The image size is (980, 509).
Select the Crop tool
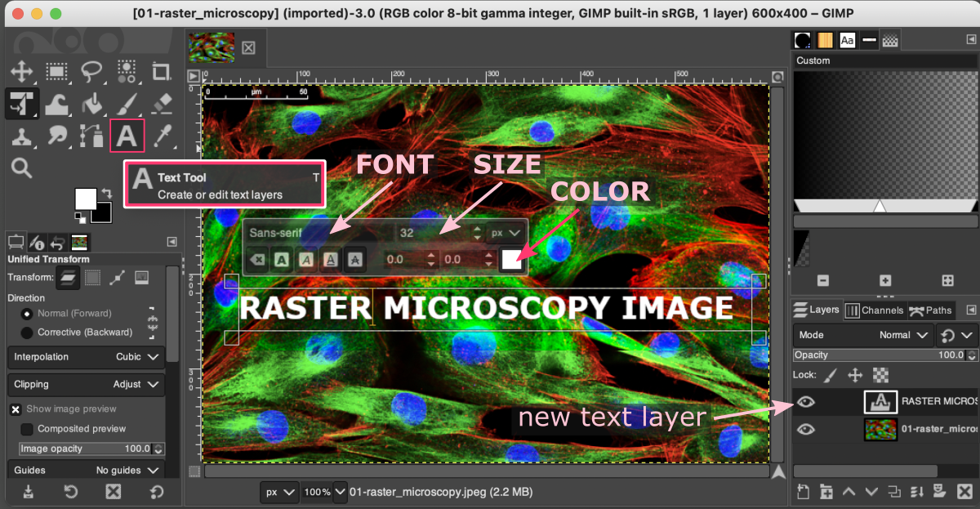click(162, 72)
